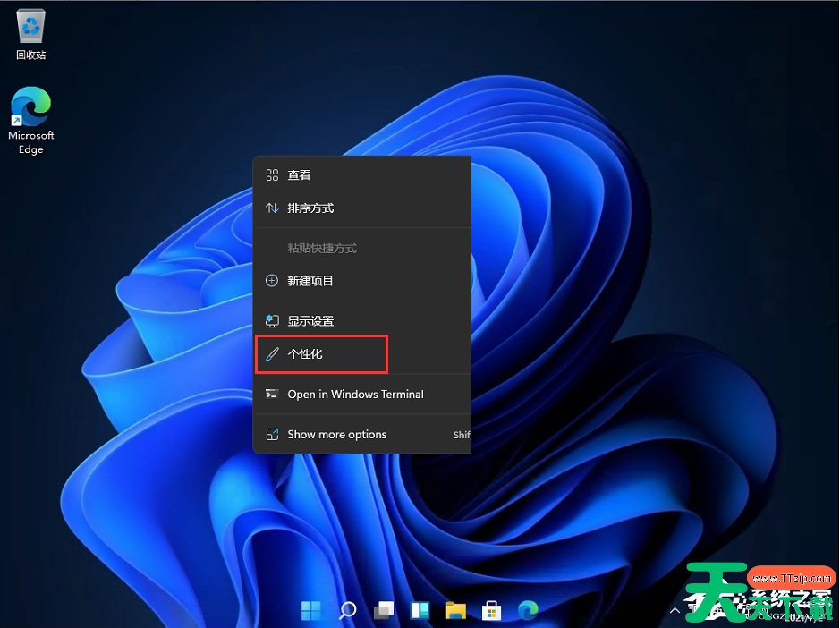Open Search from the taskbar
The width and height of the screenshot is (840, 628).
click(x=347, y=610)
